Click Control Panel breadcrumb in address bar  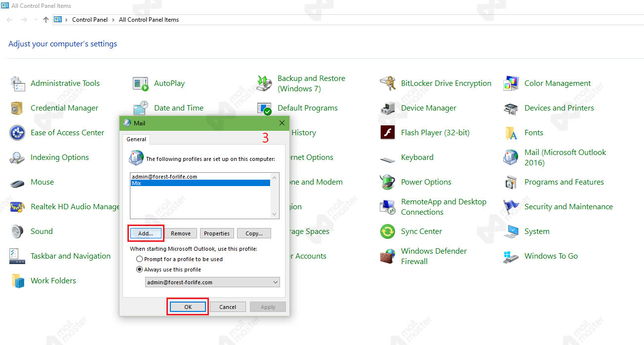click(x=90, y=20)
